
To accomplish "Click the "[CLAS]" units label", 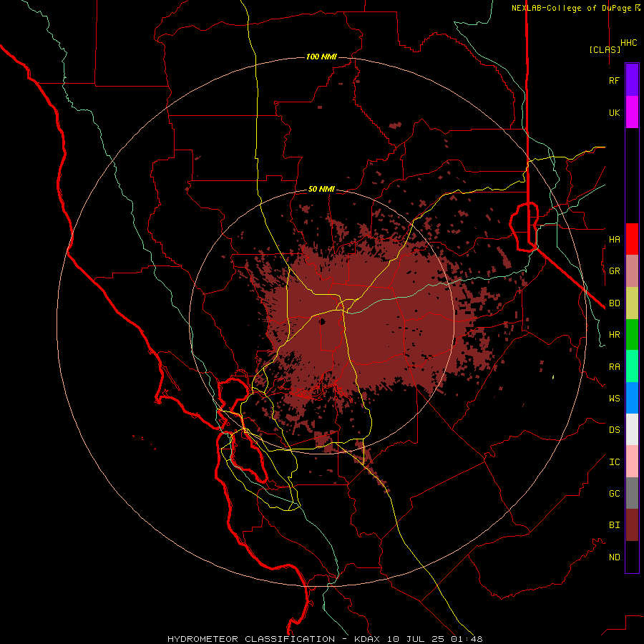I will (x=605, y=49).
